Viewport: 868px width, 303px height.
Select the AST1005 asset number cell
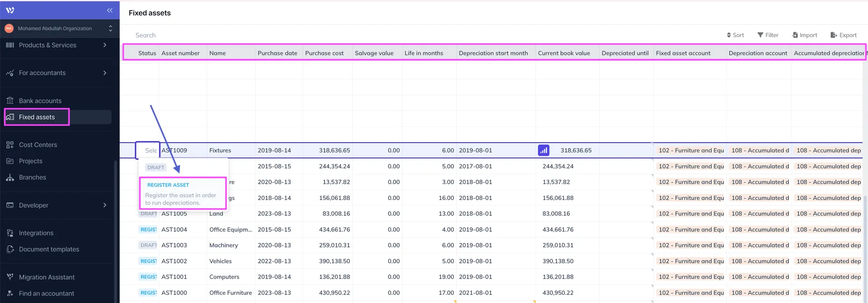[x=183, y=214]
